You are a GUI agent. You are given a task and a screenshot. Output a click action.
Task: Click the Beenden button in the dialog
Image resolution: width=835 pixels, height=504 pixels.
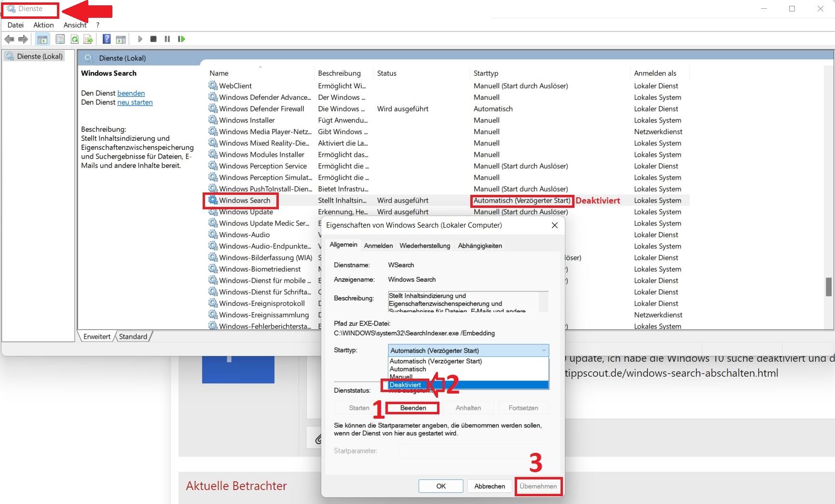point(413,408)
